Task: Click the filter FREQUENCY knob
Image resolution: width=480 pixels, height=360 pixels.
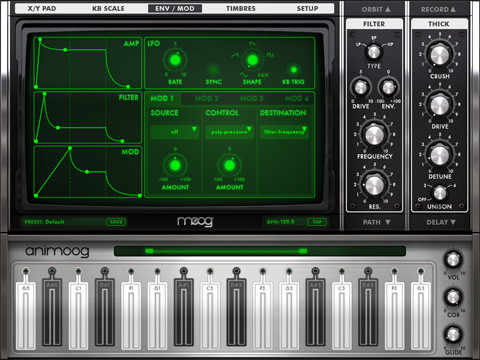Action: tap(374, 135)
